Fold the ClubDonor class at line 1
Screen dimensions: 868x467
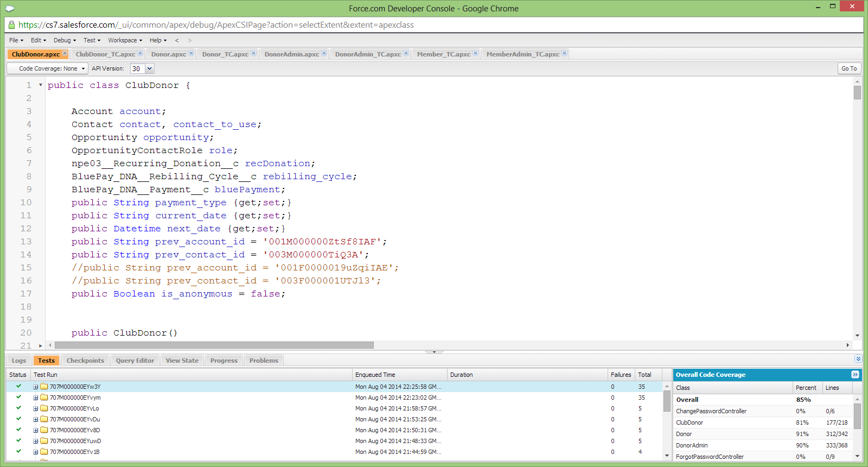[x=41, y=85]
